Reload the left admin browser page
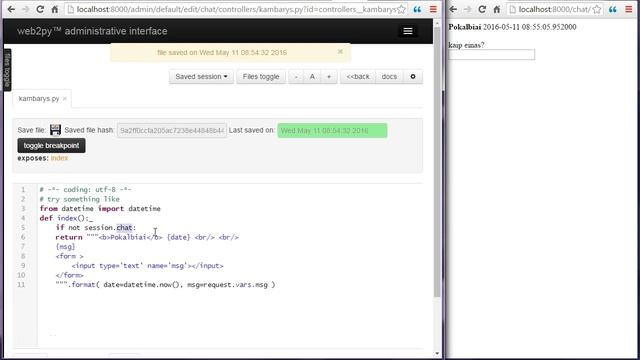Viewport: 640px width, 360px height. tap(40, 9)
